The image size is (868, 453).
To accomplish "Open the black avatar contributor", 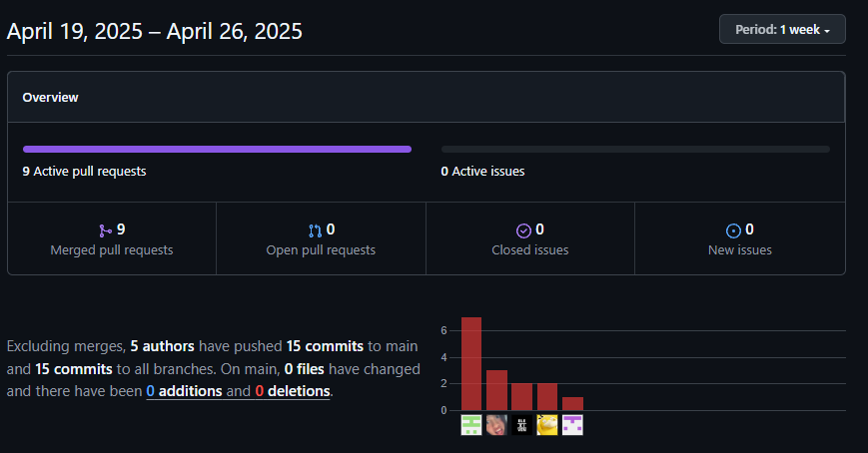I will pyautogui.click(x=521, y=425).
